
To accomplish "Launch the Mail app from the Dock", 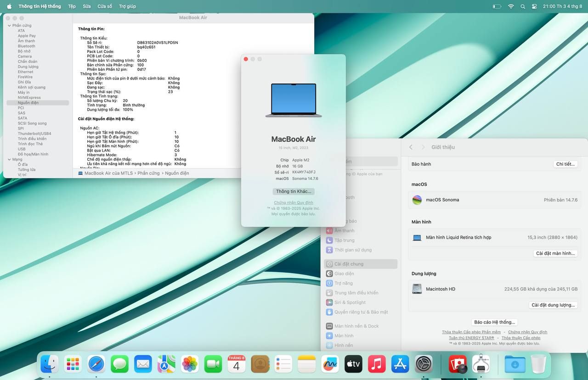I will (x=143, y=364).
